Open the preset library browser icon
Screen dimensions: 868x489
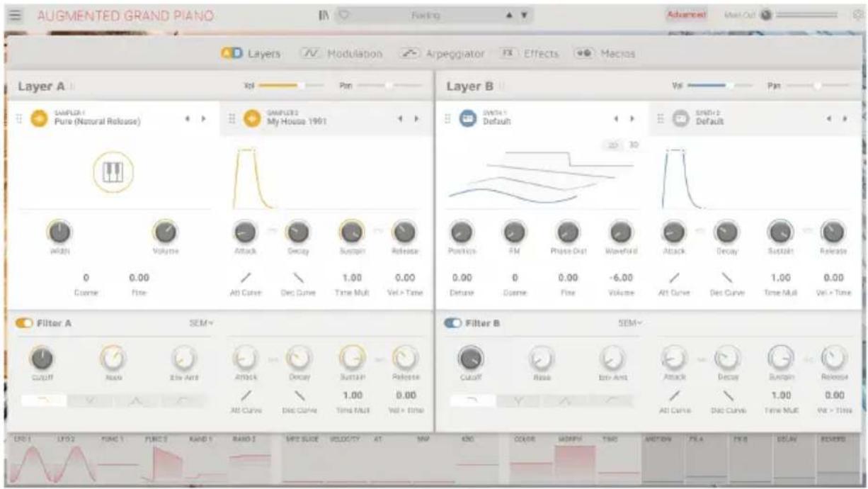(x=324, y=15)
